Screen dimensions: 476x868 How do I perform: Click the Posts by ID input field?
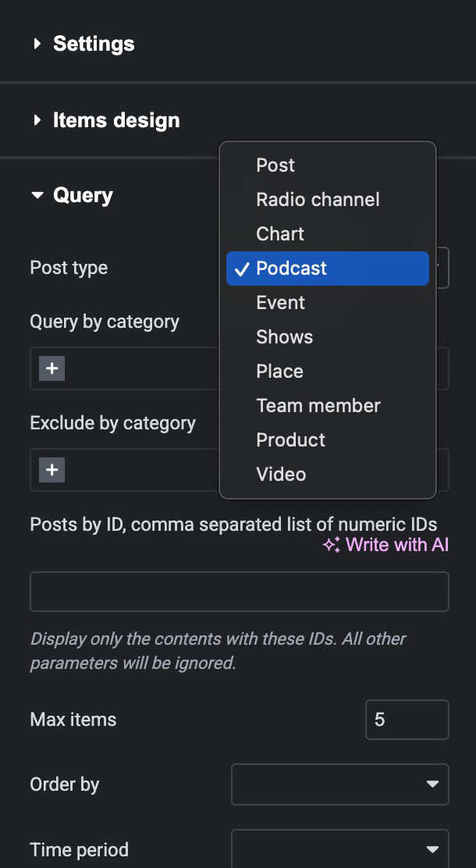tap(239, 592)
